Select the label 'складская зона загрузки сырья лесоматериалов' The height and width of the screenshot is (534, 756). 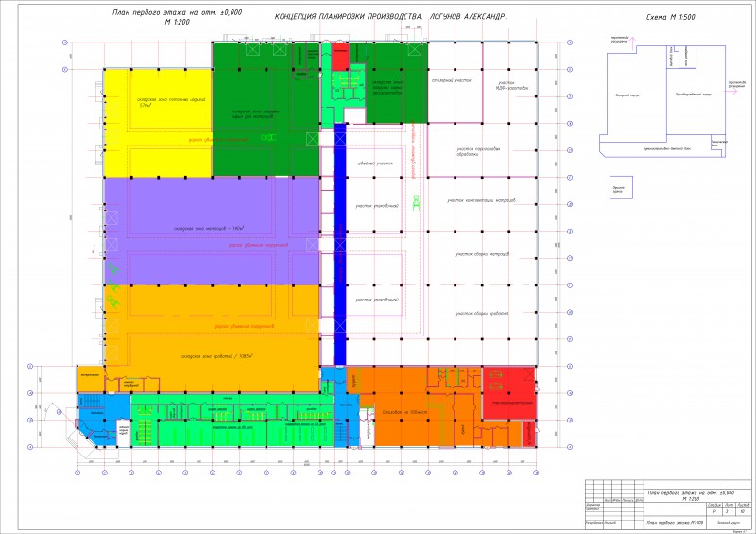387,87
